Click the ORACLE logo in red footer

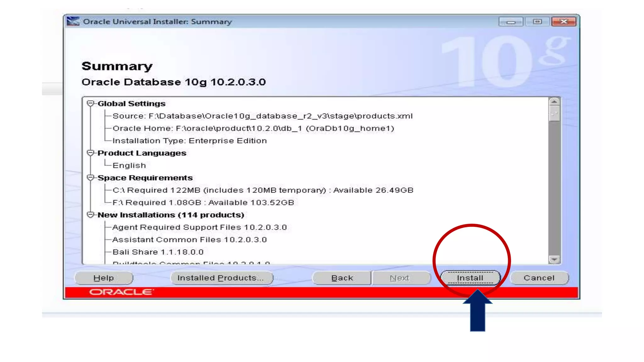pos(121,292)
